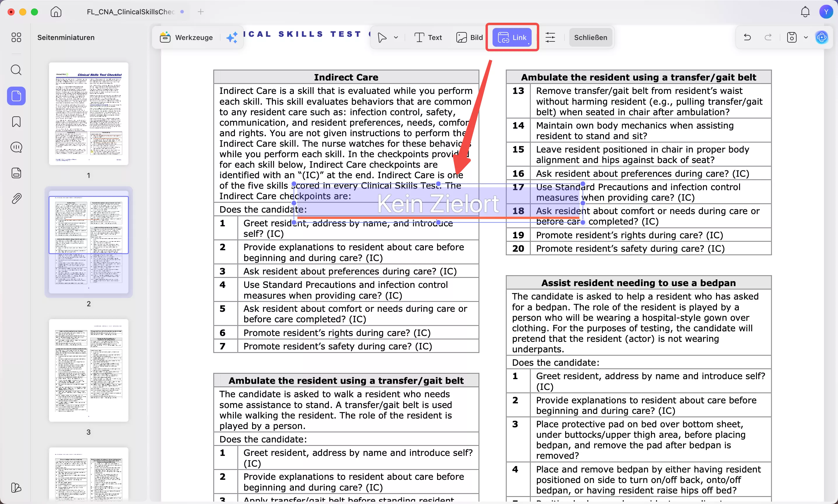The height and width of the screenshot is (504, 838).
Task: Go to the home screen icon
Action: [x=56, y=12]
